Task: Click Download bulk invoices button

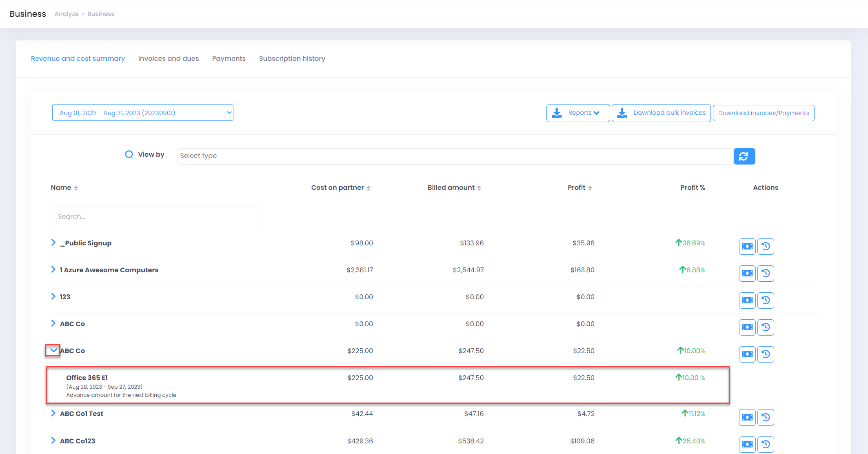Action: pos(661,113)
